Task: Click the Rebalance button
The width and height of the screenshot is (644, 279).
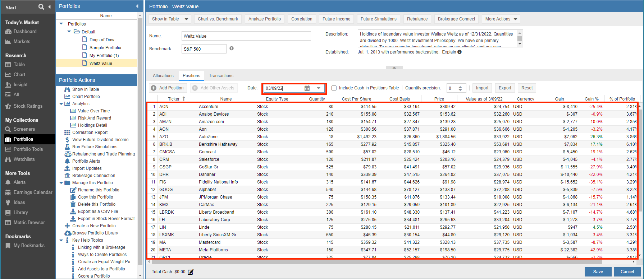Action: click(x=417, y=19)
